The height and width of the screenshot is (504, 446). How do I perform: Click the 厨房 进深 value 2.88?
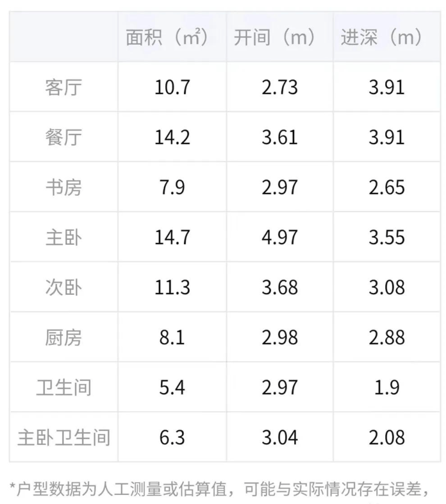pos(386,337)
